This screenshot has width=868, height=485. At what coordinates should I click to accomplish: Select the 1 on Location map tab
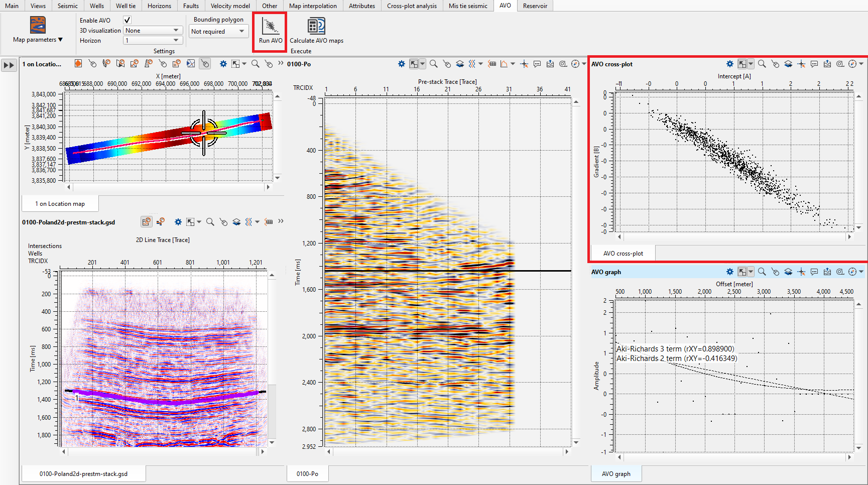coord(60,204)
